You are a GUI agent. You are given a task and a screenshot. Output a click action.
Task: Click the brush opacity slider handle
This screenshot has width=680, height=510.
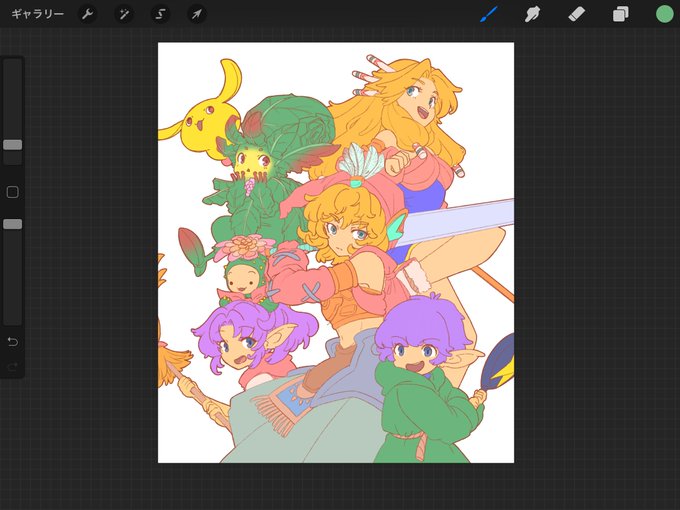point(13,224)
